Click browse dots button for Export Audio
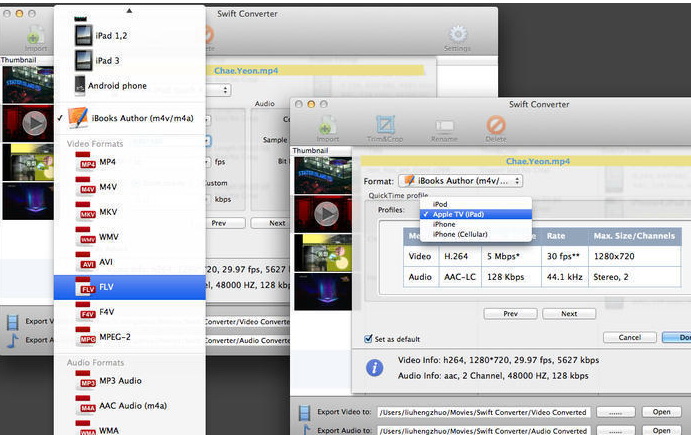The width and height of the screenshot is (691, 435). pyautogui.click(x=616, y=431)
